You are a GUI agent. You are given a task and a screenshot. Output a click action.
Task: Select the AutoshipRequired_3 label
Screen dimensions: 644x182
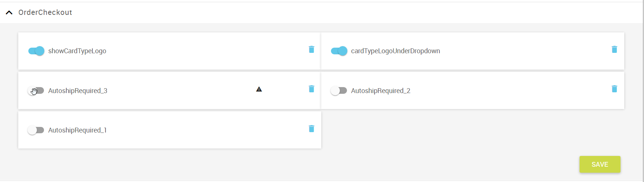tap(78, 91)
